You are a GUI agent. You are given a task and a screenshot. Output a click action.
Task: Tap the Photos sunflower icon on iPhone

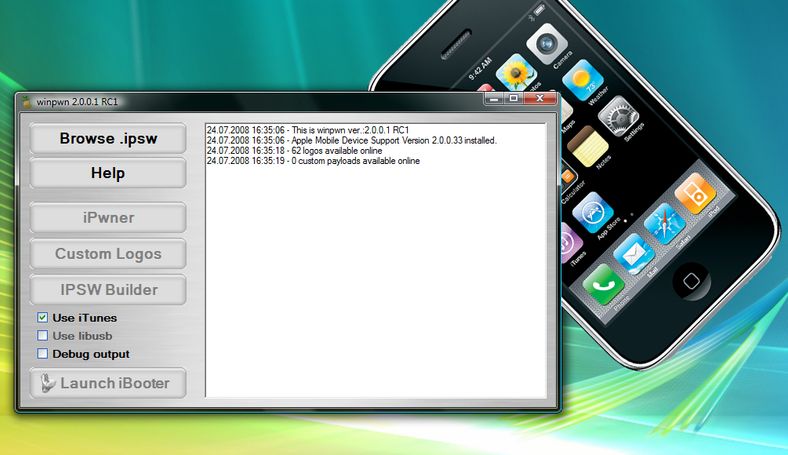tap(516, 73)
